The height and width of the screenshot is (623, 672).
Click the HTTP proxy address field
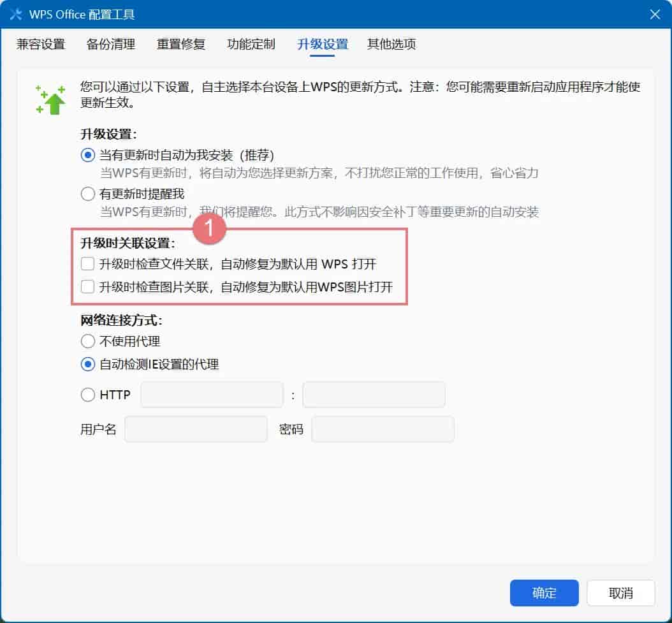(212, 395)
